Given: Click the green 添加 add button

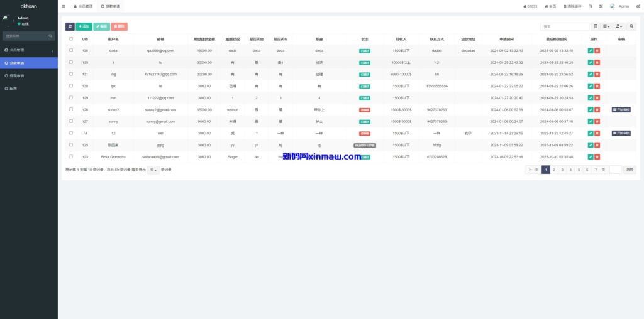Looking at the screenshot, I should point(84,26).
